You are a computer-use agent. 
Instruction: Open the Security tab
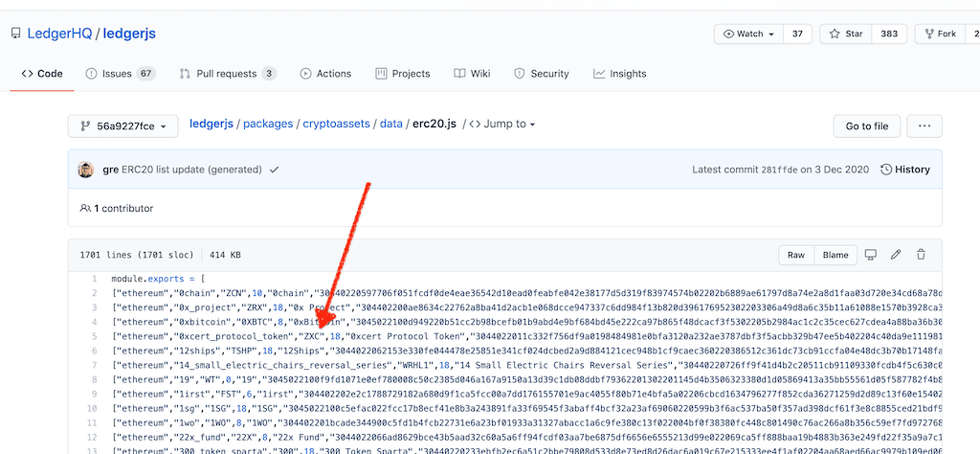coord(542,74)
